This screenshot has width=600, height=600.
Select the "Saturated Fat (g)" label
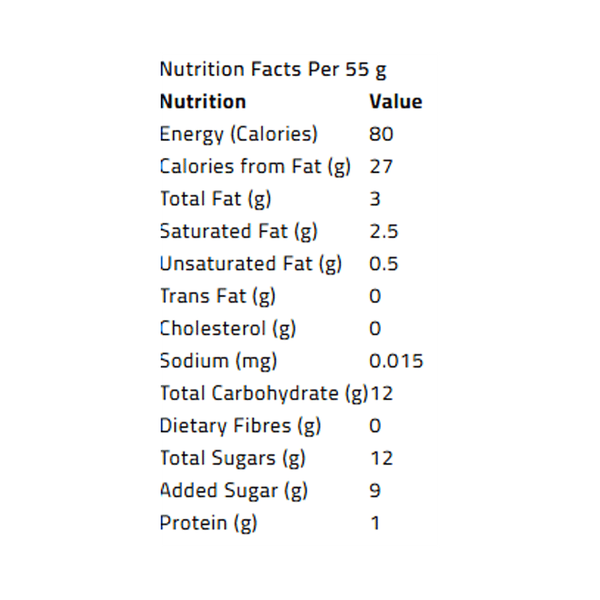click(x=238, y=231)
